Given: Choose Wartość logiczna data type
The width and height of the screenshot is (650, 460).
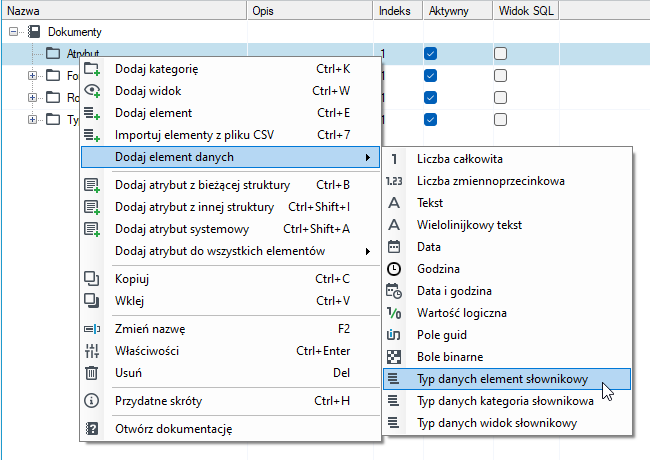Looking at the screenshot, I should (507, 313).
